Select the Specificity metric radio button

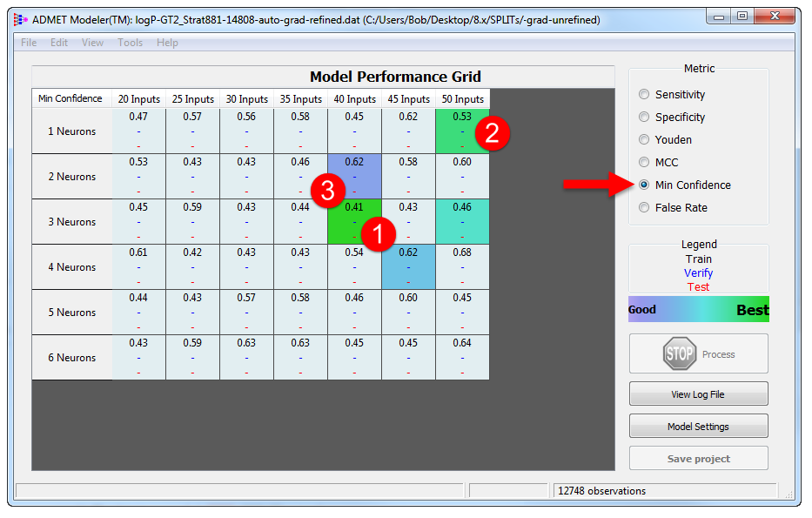pos(644,117)
